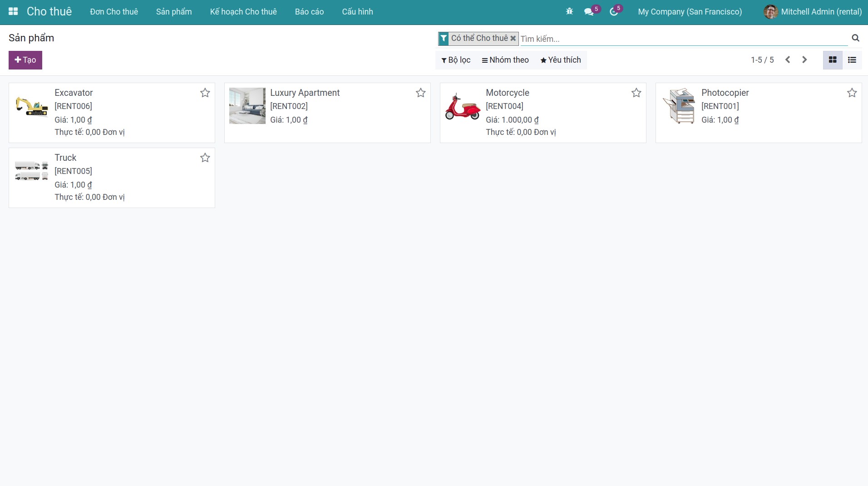
Task: Switch to list view
Action: point(852,60)
